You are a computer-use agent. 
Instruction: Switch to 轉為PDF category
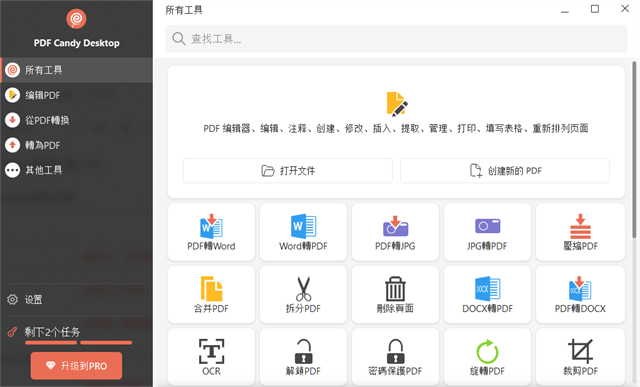tap(77, 145)
